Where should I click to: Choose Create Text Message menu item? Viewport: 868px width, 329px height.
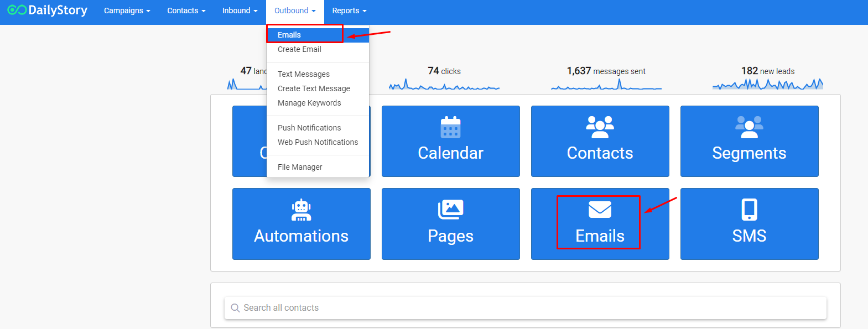tap(318, 88)
